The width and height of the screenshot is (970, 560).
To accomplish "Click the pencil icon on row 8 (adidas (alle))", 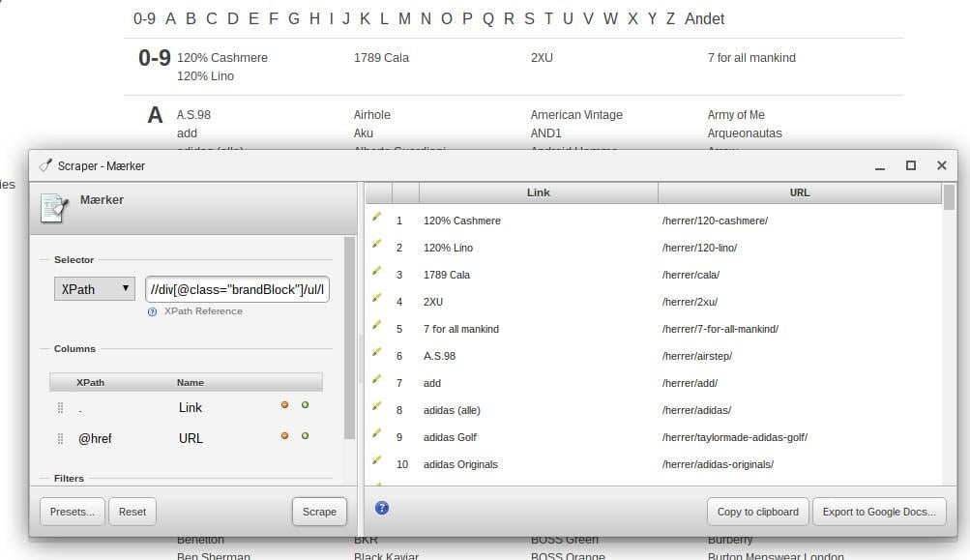I will 377,406.
